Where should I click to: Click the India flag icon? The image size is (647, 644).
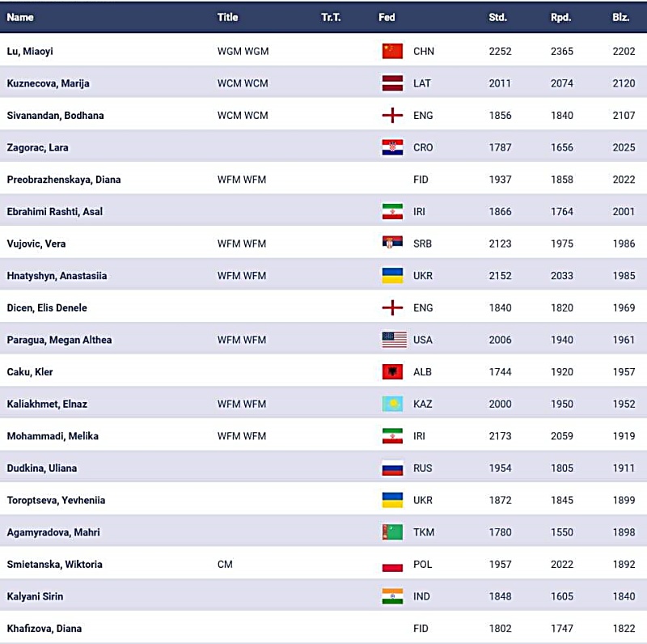pyautogui.click(x=392, y=596)
